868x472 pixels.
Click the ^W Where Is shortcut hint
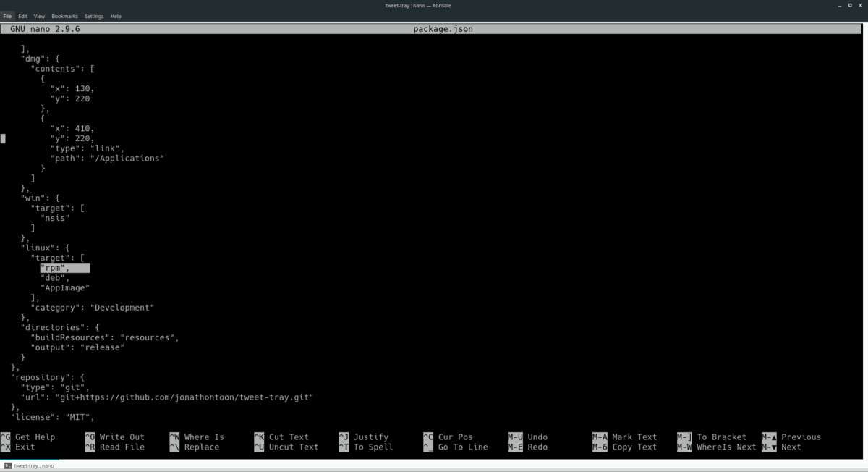pyautogui.click(x=197, y=437)
